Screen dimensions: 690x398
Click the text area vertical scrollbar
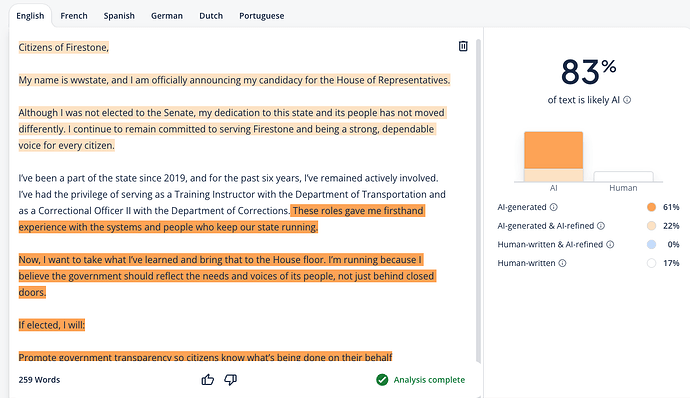[x=478, y=200]
